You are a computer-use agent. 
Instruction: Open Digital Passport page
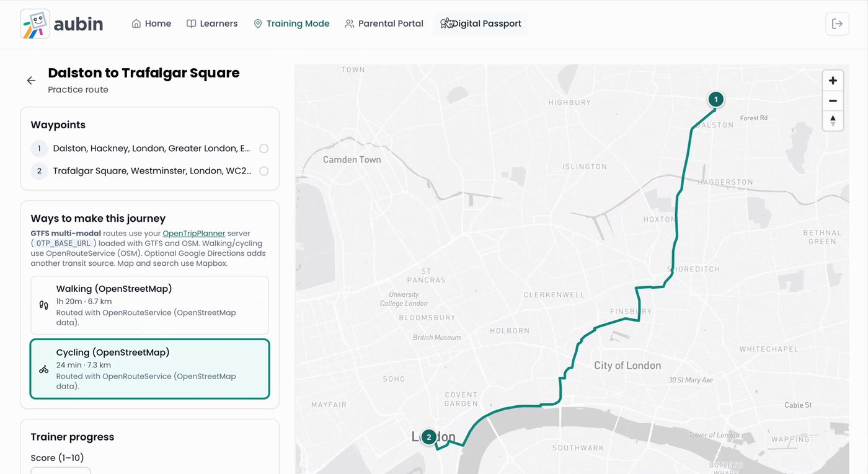click(480, 24)
